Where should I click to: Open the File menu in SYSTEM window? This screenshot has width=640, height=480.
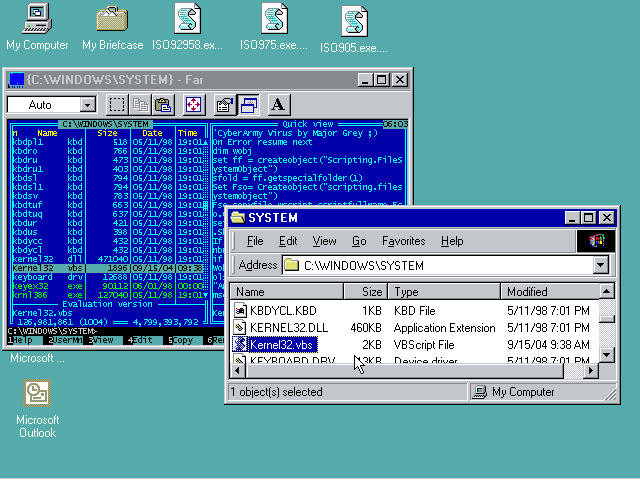click(255, 241)
